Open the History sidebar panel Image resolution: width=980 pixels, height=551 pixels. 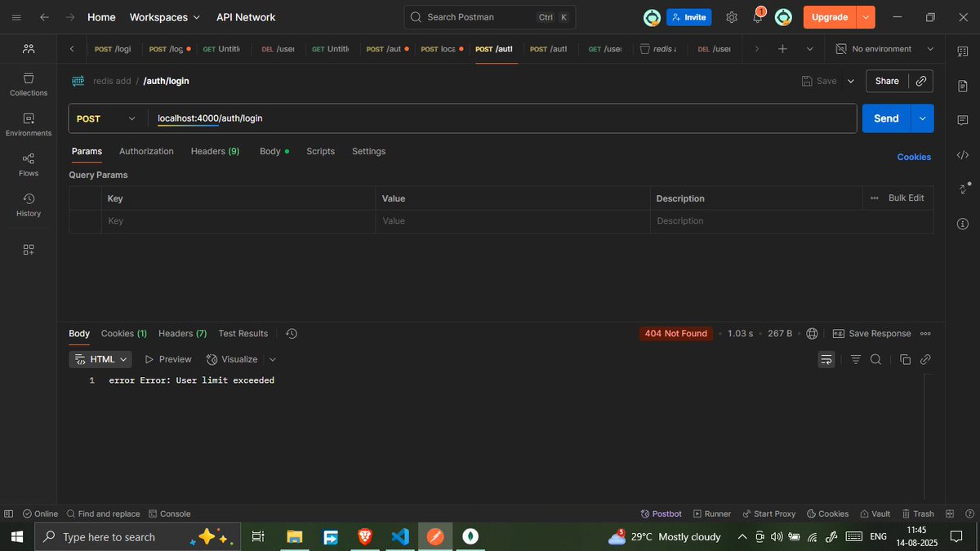29,204
